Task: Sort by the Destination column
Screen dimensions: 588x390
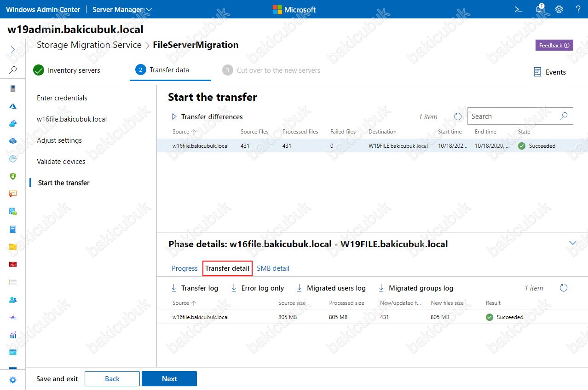Action: (x=382, y=132)
